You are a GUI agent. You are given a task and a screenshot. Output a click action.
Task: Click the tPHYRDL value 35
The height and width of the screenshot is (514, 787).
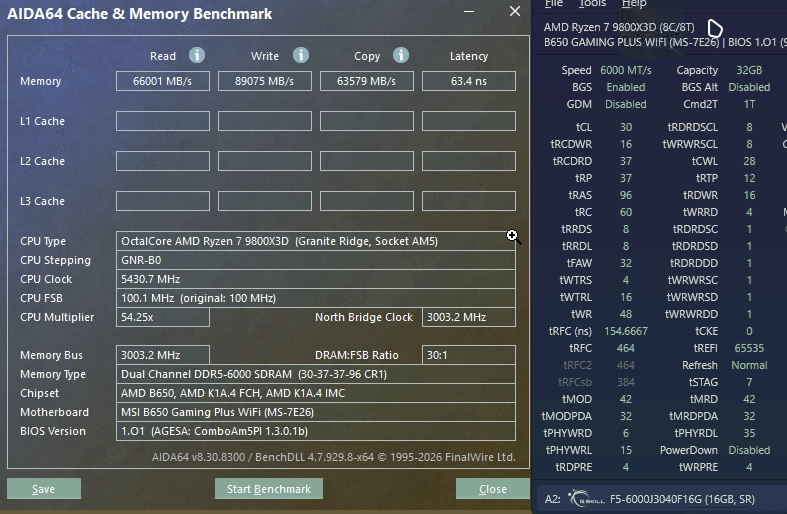pyautogui.click(x=749, y=433)
